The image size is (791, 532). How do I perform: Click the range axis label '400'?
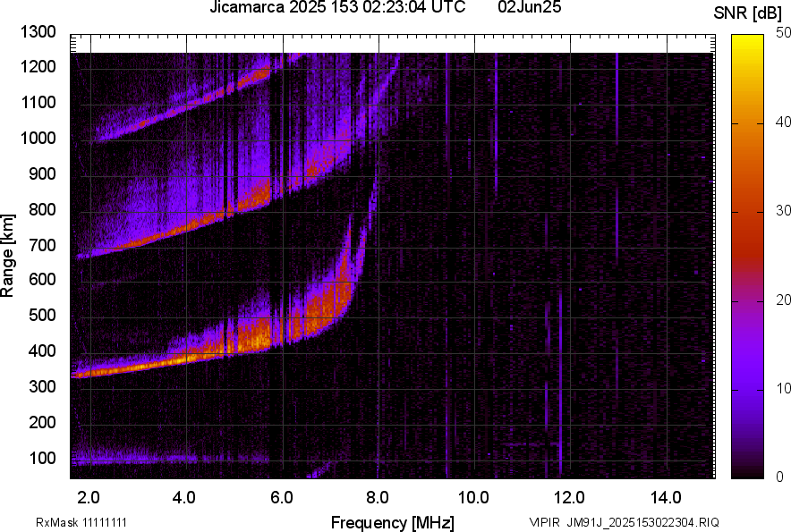[42, 351]
